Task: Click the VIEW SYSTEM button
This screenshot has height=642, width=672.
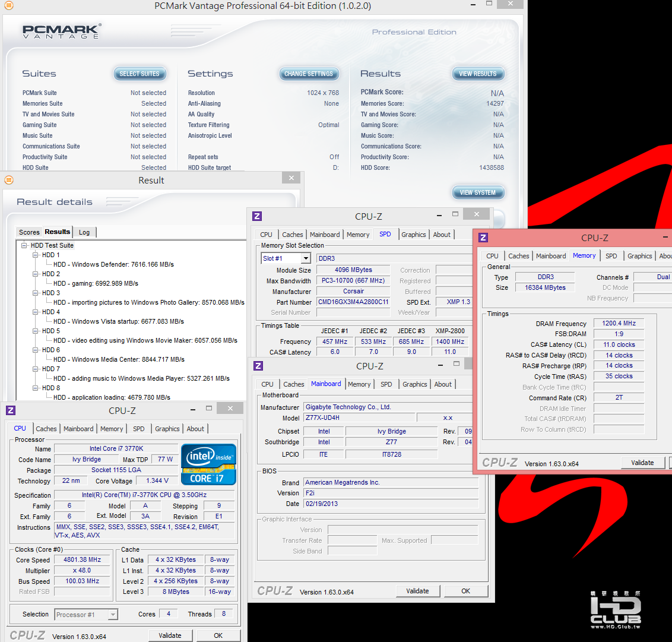Action: tap(478, 192)
